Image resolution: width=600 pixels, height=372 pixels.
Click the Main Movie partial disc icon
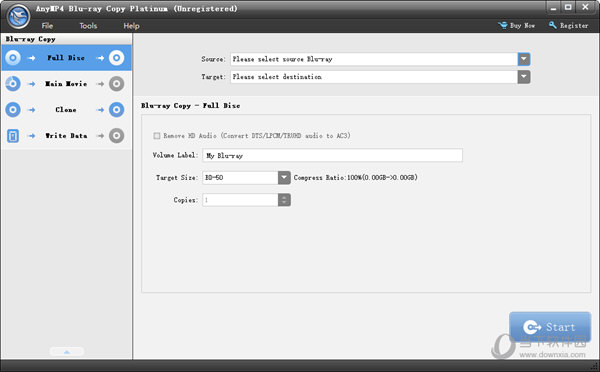[13, 83]
